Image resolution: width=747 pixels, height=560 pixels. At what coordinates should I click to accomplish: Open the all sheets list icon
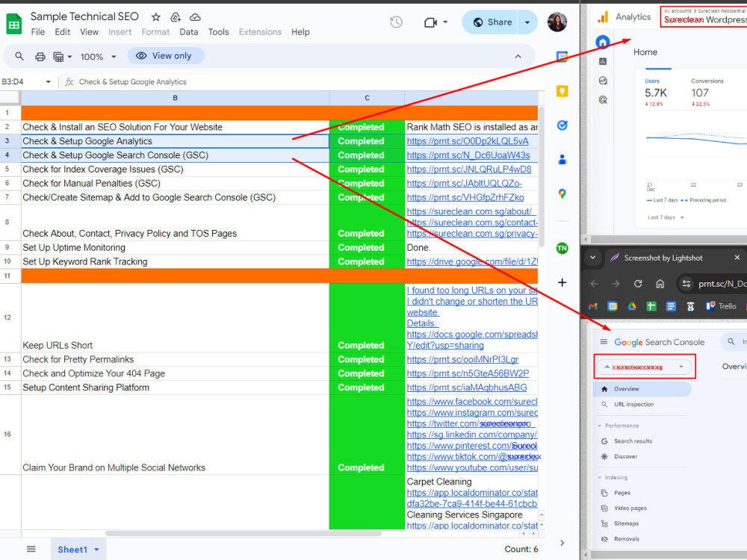(x=31, y=549)
